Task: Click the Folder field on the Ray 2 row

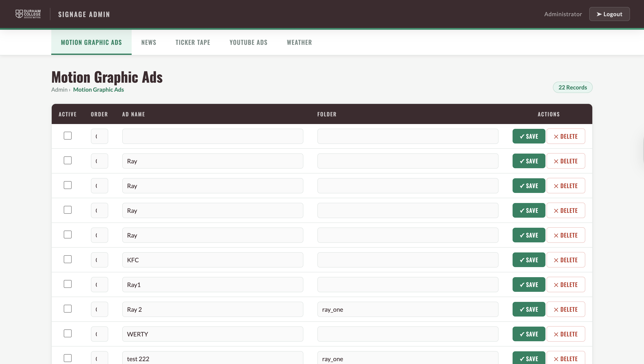Action: [x=407, y=309]
